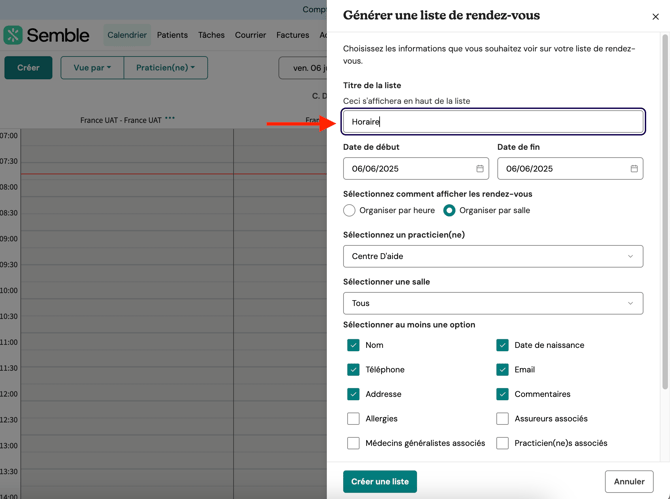This screenshot has width=670, height=499.
Task: Click the Créer une liste button
Action: (380, 481)
